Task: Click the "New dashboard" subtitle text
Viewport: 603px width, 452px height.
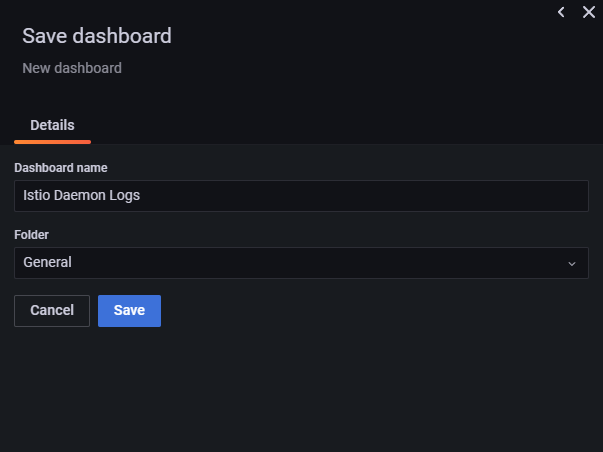Action: pos(72,69)
